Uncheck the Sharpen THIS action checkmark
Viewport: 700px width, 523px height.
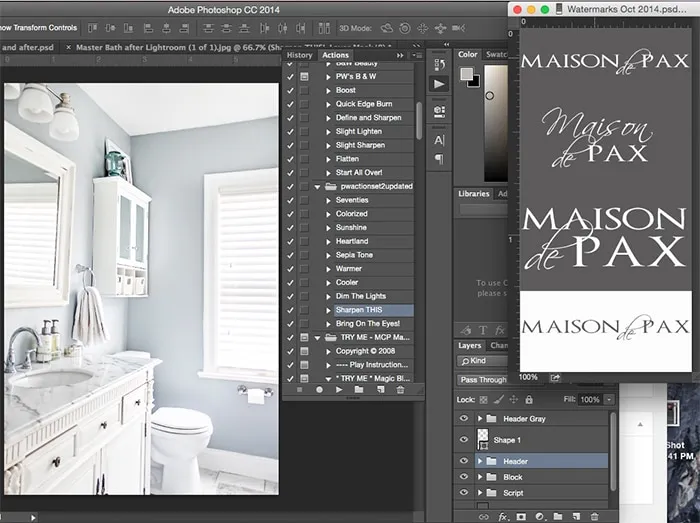coord(290,311)
